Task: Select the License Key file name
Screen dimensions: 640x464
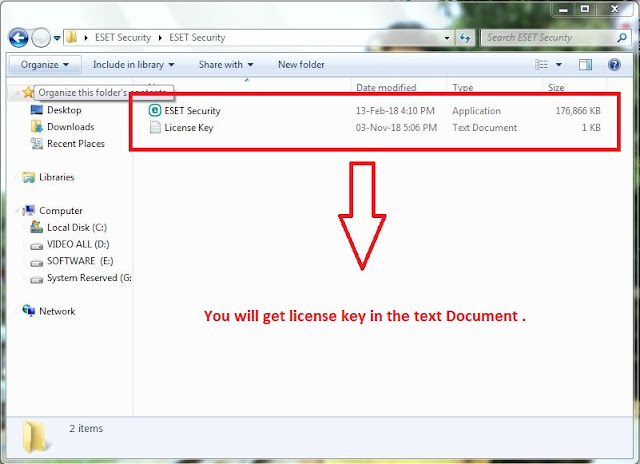Action: point(189,128)
